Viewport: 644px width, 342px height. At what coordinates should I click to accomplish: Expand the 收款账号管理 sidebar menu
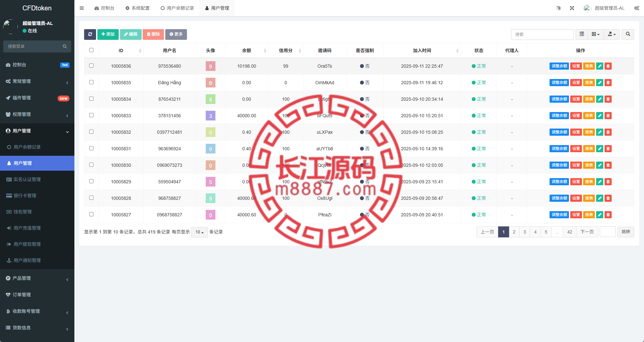pos(37,311)
